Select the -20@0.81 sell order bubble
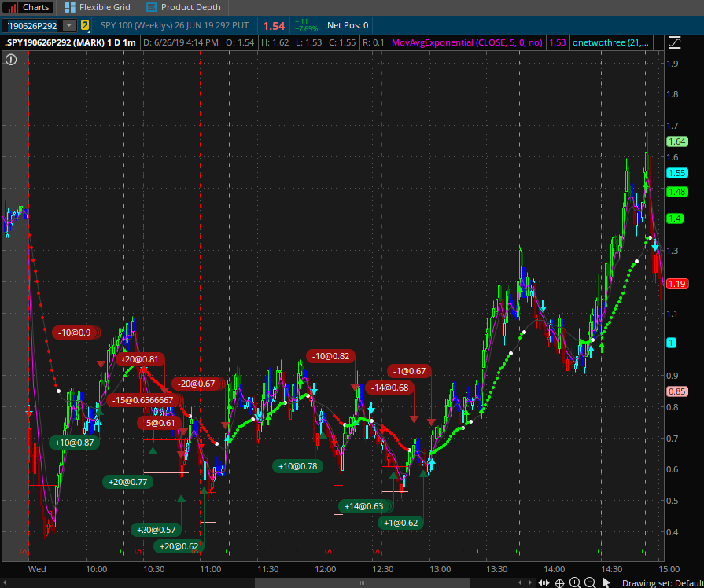This screenshot has width=704, height=588. 141,359
